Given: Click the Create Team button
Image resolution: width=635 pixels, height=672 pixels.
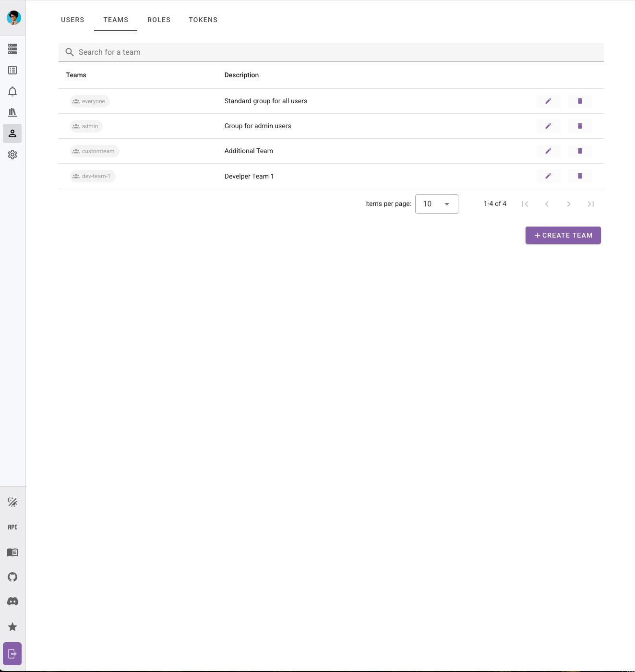Looking at the screenshot, I should pos(563,235).
